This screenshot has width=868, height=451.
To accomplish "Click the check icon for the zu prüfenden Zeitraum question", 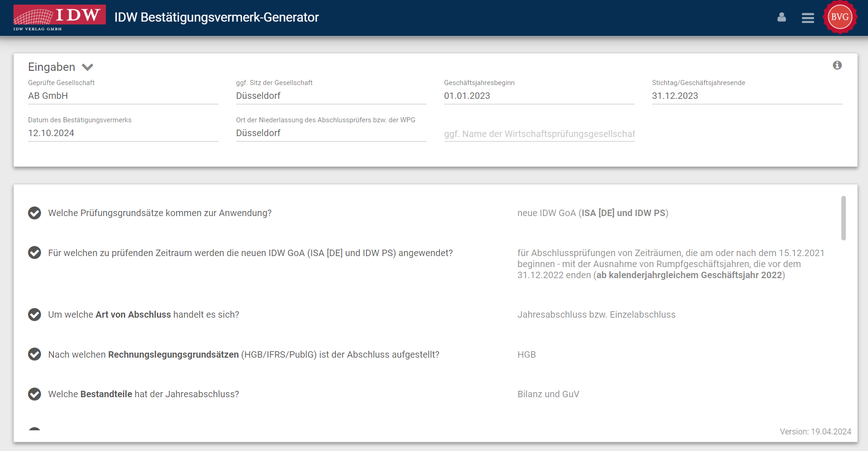I will click(35, 253).
